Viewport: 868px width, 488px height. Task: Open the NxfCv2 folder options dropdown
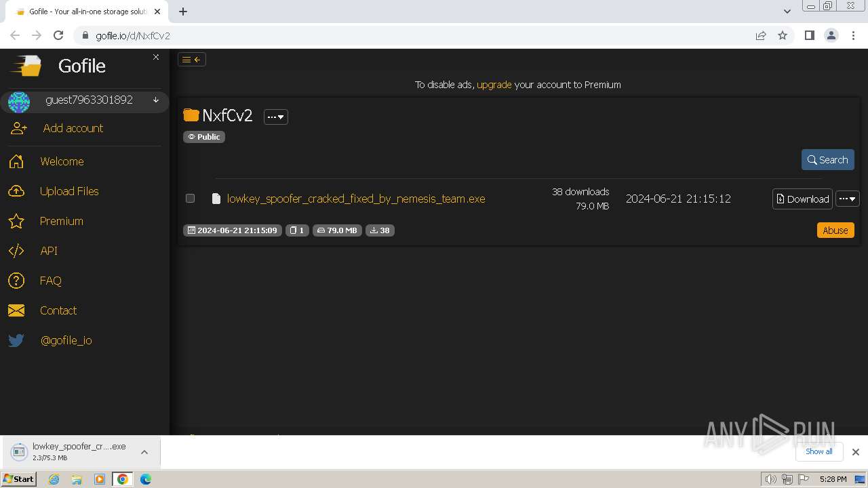coord(276,117)
